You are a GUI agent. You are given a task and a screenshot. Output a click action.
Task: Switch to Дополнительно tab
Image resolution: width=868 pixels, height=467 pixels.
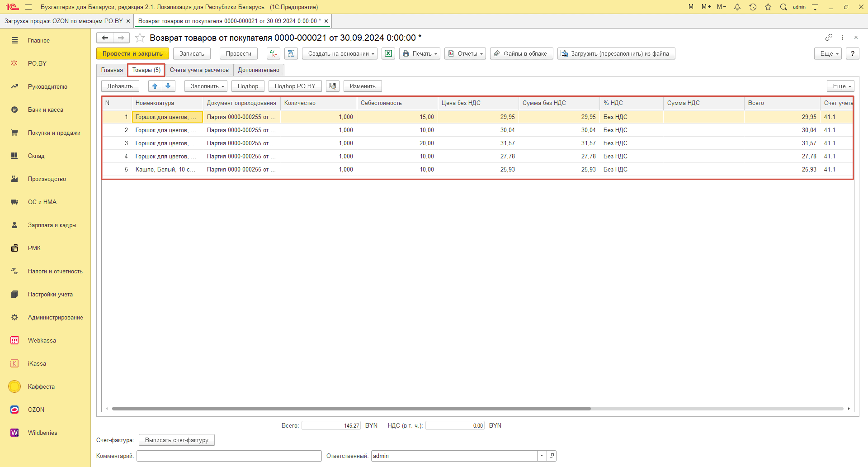click(x=259, y=70)
